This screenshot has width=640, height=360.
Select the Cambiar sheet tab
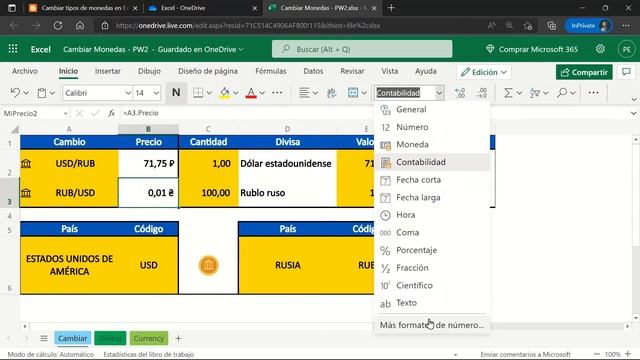coord(72,338)
